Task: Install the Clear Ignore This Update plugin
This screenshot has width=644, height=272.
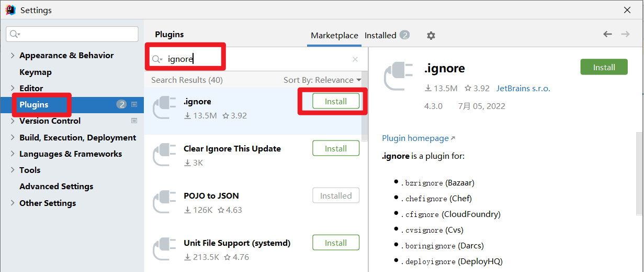Action: pyautogui.click(x=336, y=148)
